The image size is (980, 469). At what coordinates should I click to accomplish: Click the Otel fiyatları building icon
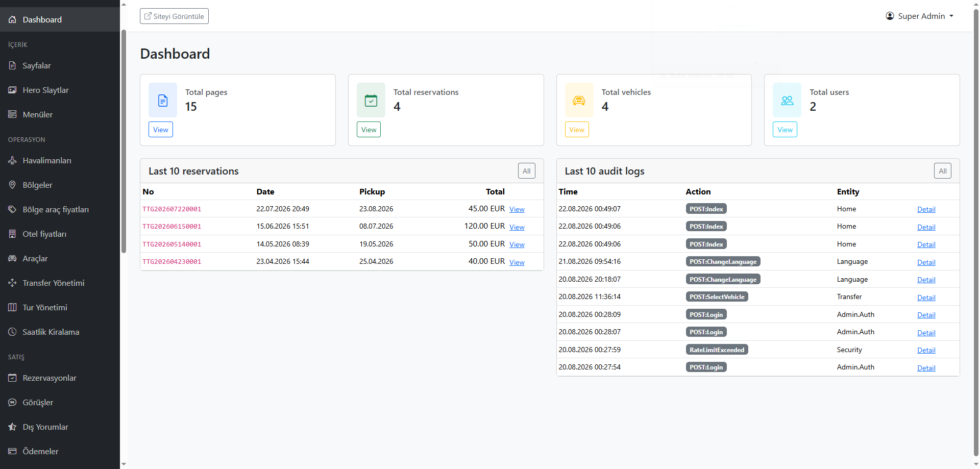(x=12, y=234)
